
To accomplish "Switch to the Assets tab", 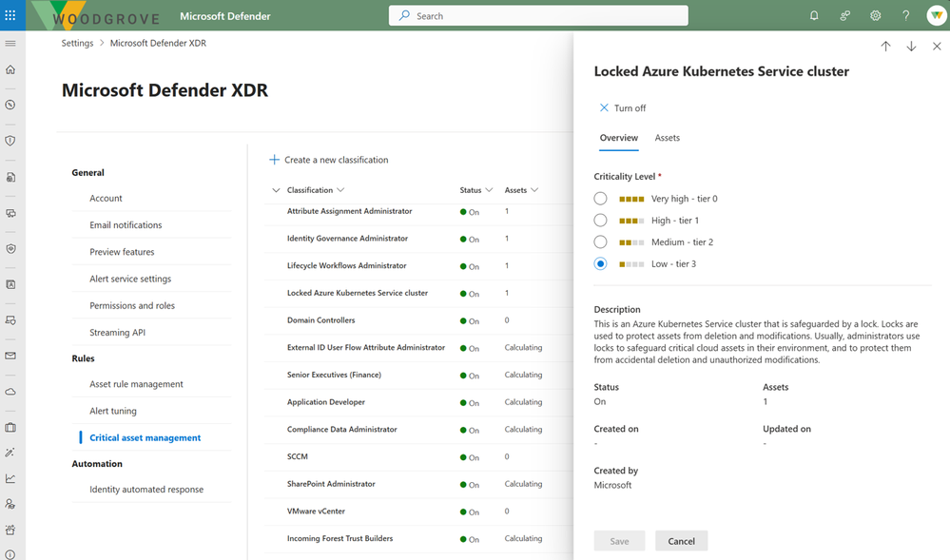I will click(667, 138).
